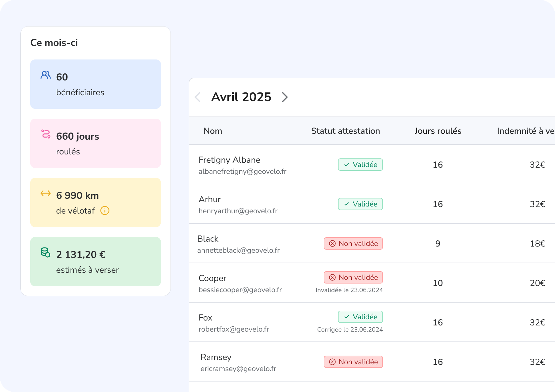Sort by Statut attestation column header

click(345, 131)
